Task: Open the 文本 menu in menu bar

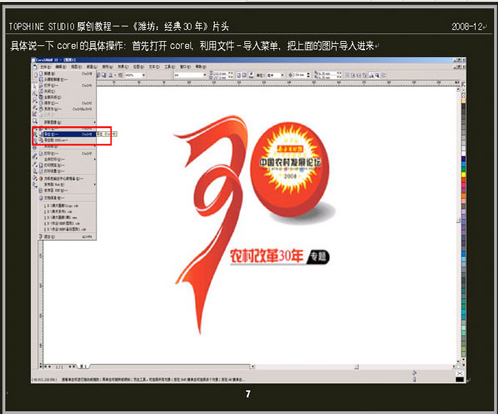Action: 154,66
